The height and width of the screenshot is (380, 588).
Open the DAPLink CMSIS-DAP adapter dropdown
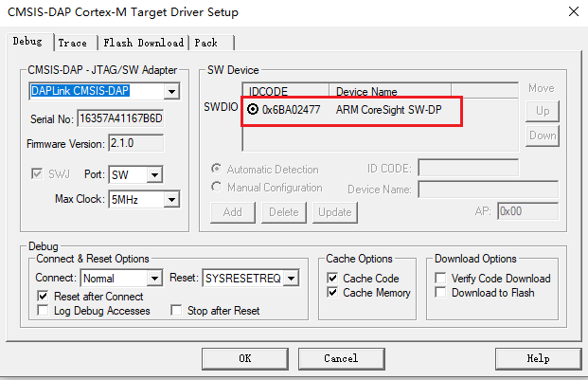tap(171, 91)
